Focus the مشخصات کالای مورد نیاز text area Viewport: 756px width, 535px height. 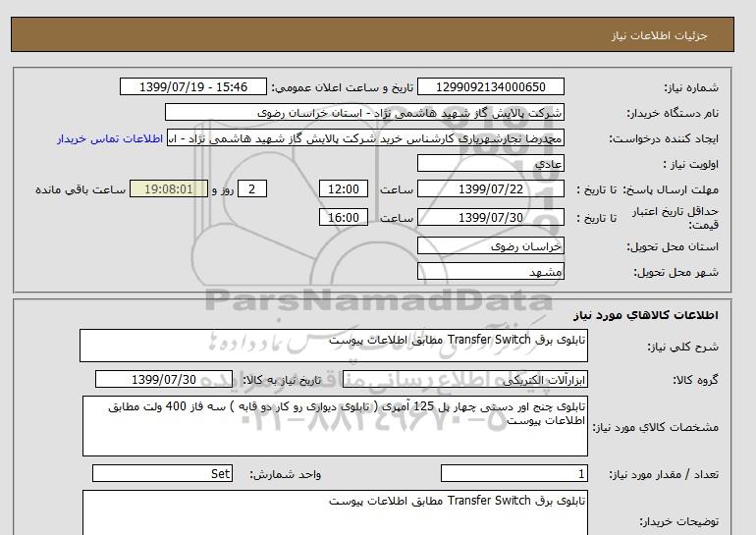click(334, 426)
